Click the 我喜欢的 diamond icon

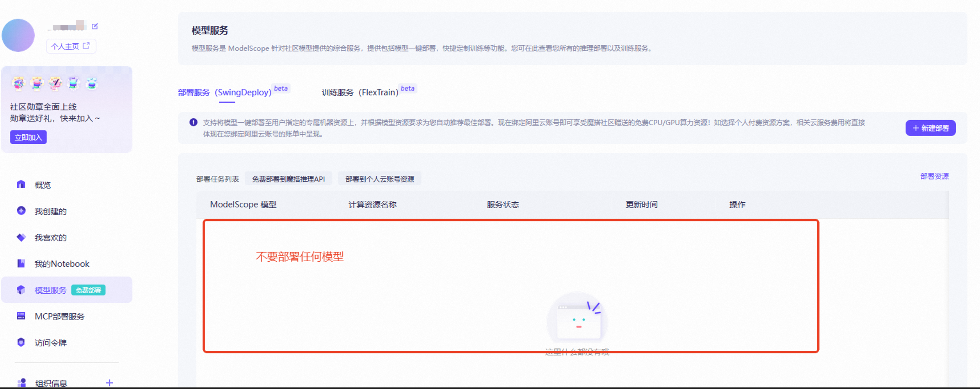21,237
